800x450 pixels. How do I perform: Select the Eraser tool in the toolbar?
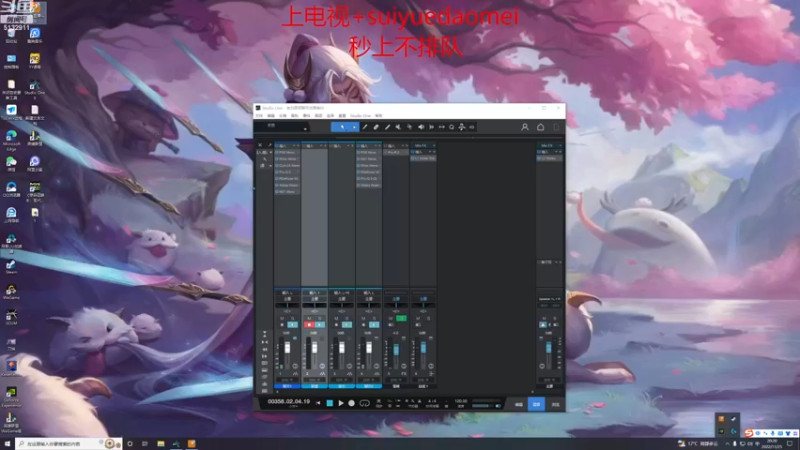tap(376, 127)
